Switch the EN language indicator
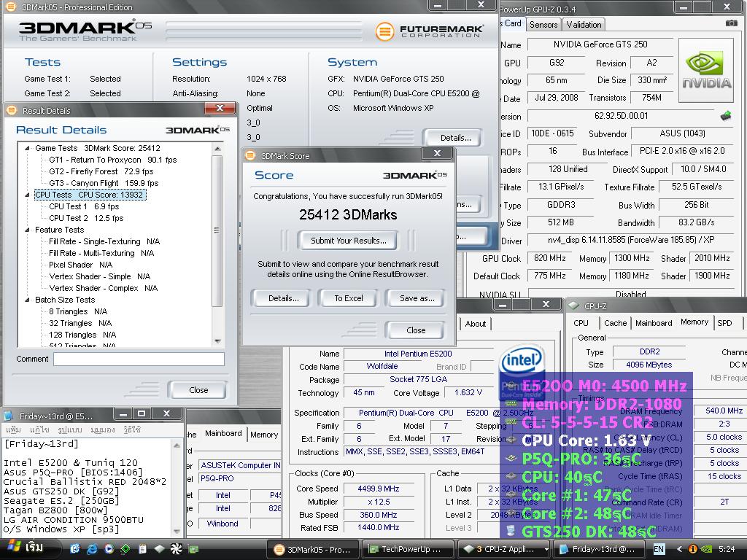 pyautogui.click(x=659, y=549)
